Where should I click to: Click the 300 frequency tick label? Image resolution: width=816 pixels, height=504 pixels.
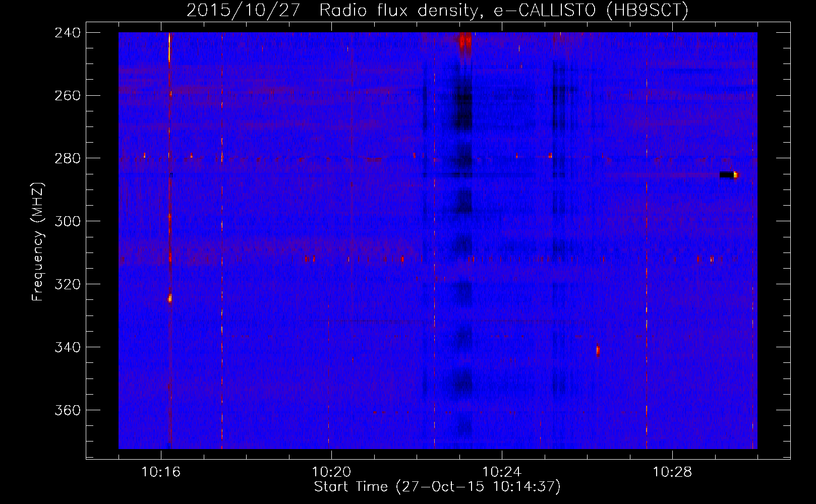68,222
